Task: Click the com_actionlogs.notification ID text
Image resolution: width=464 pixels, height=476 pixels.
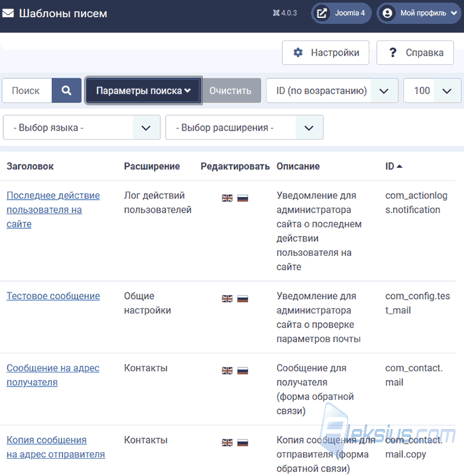Action: [x=416, y=202]
